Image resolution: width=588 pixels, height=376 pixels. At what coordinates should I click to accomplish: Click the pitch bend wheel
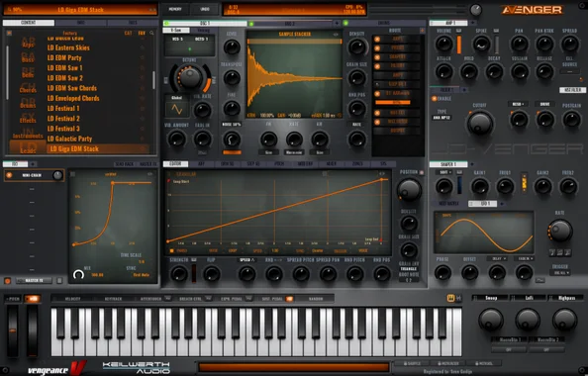pyautogui.click(x=13, y=330)
